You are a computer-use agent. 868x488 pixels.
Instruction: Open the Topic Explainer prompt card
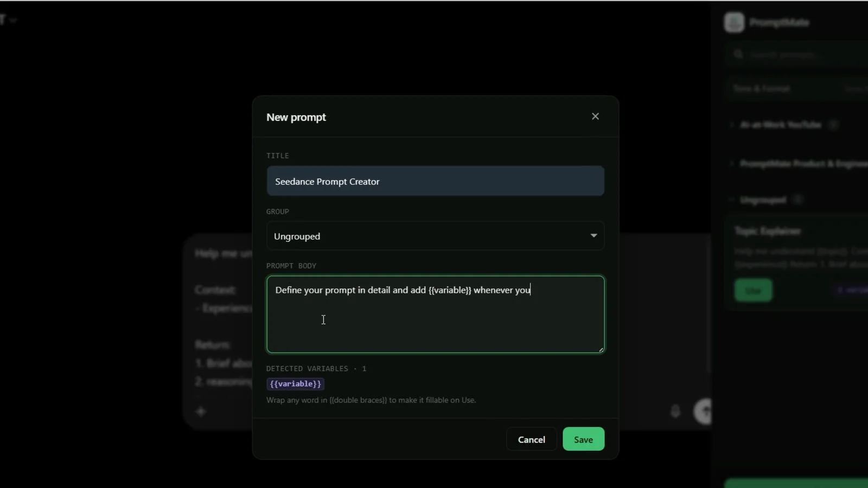(797, 262)
